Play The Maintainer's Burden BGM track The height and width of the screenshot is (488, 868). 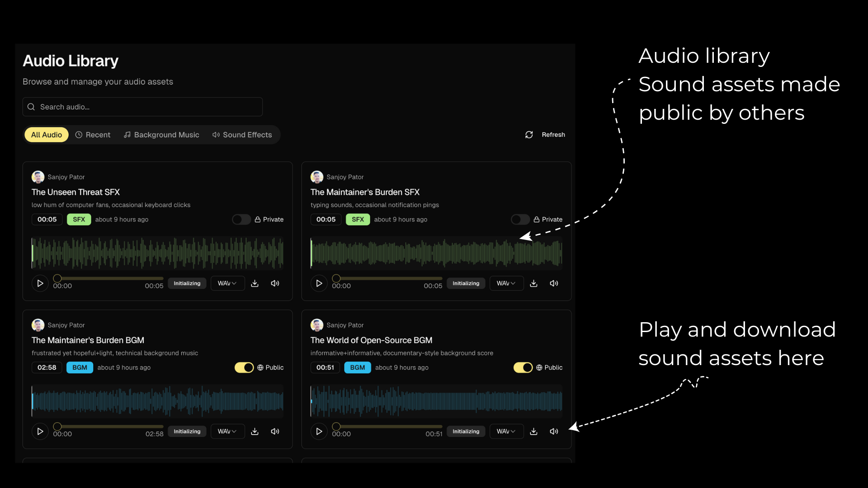coord(40,432)
